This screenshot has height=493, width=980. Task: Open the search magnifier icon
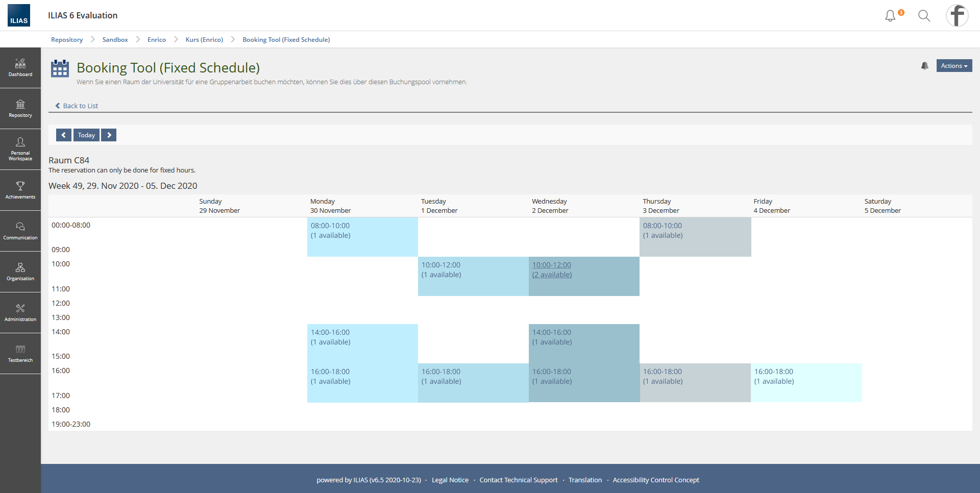[924, 16]
